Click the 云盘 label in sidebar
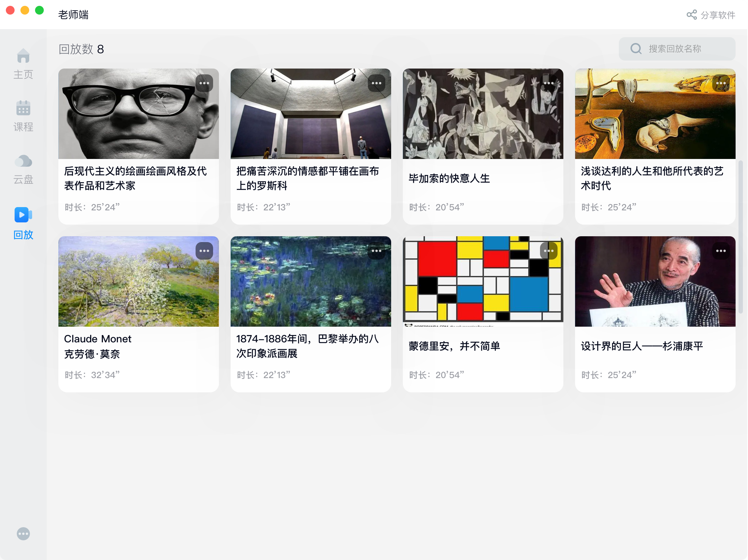The height and width of the screenshot is (560, 748). [x=23, y=179]
